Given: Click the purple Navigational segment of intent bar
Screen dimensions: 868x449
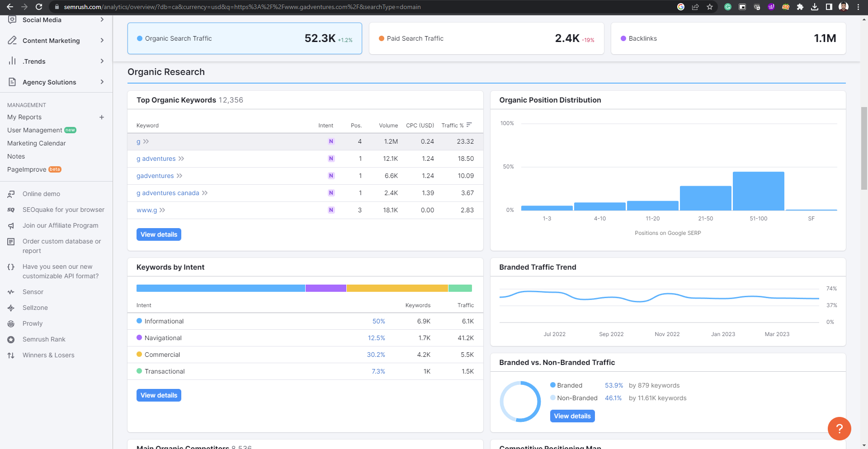Looking at the screenshot, I should click(326, 288).
